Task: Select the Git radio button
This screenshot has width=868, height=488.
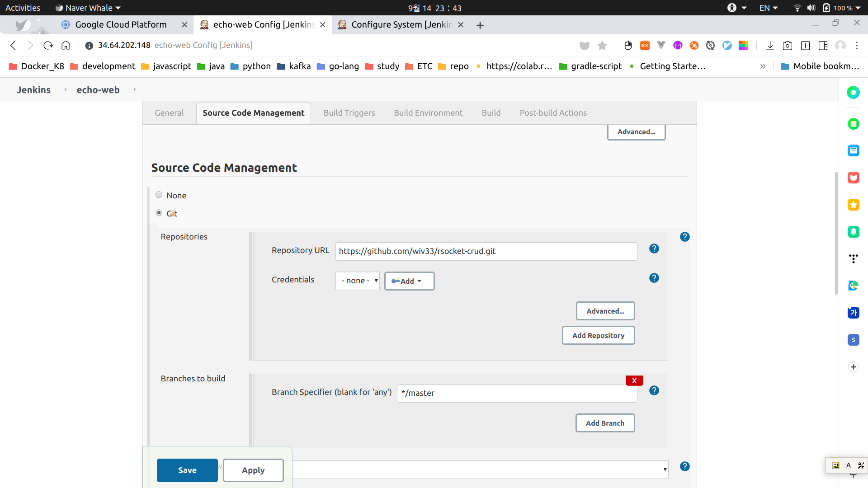Action: click(159, 213)
